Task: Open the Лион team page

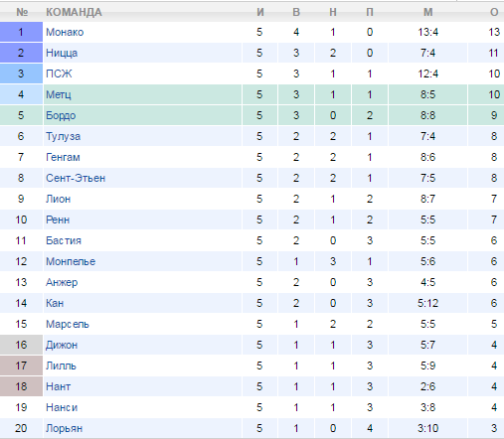Action: coord(58,199)
